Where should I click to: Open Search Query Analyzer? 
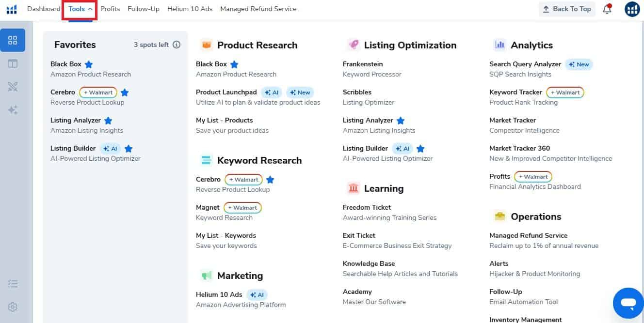coord(525,64)
